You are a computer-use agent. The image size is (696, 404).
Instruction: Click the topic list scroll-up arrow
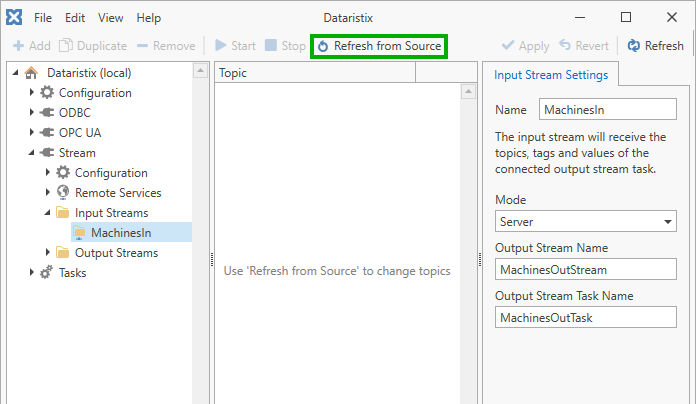(x=468, y=91)
